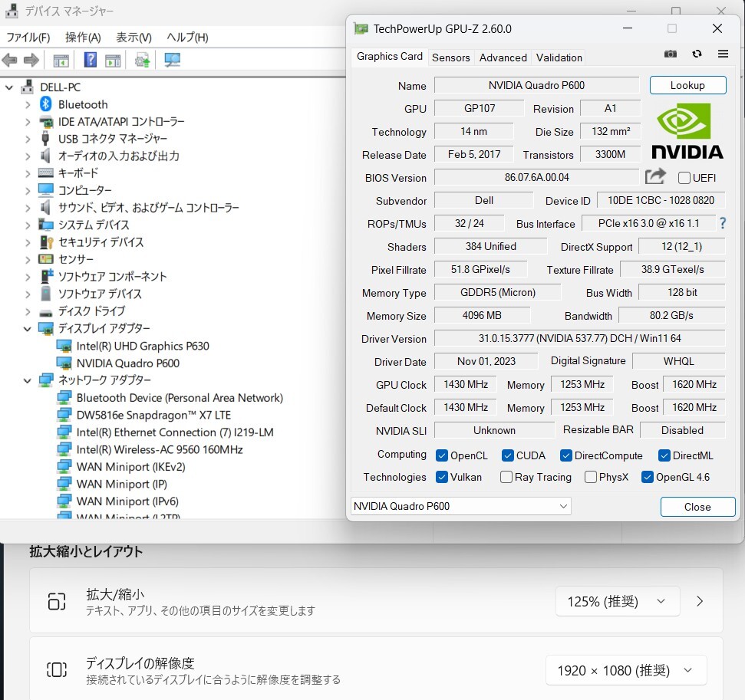The image size is (745, 700).
Task: Switch to the Sensors tab
Action: 450,58
